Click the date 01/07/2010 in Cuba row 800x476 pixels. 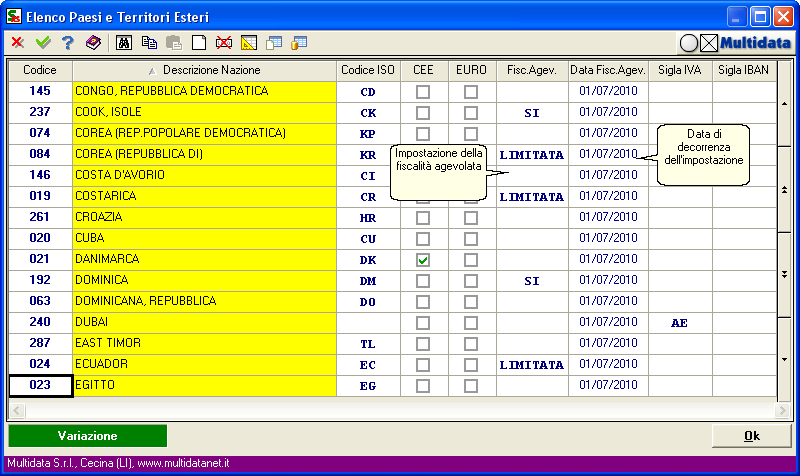608,238
